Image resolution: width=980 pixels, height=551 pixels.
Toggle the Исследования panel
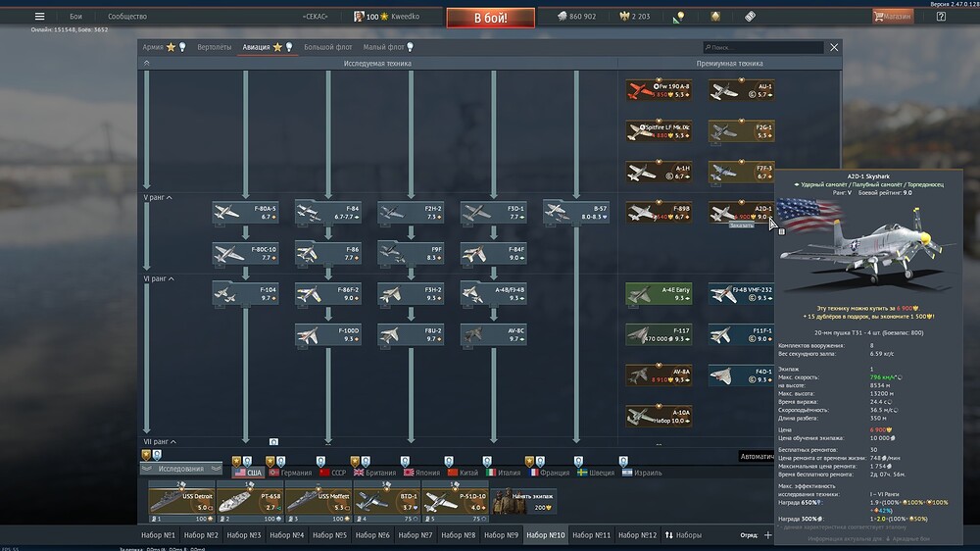180,469
